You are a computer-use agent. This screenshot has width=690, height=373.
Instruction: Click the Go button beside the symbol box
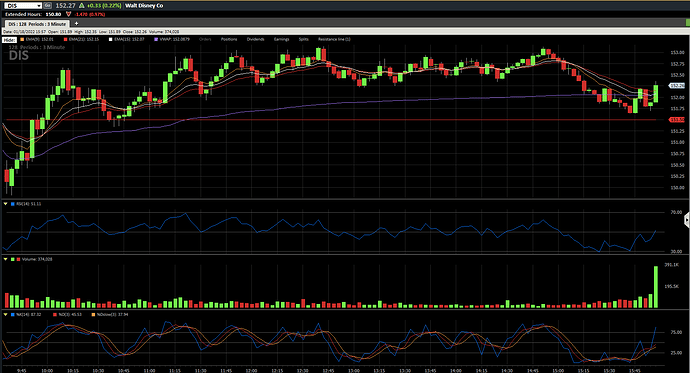48,6
